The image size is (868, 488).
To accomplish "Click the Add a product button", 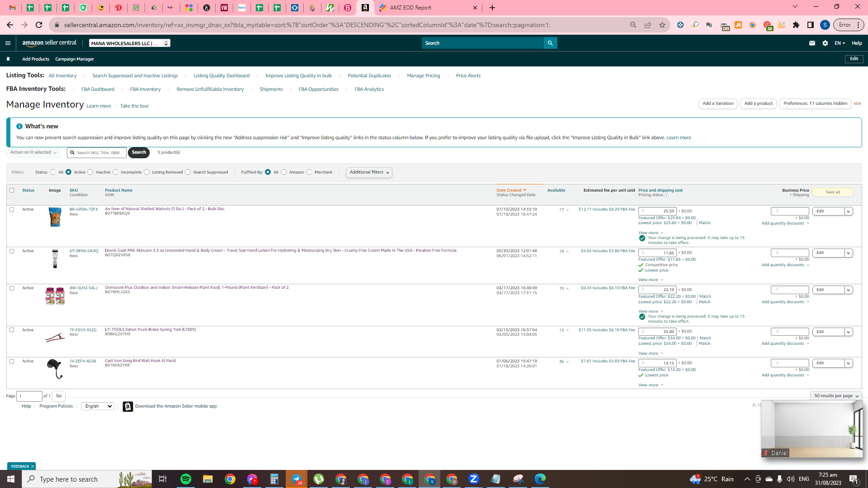I will (x=759, y=104).
